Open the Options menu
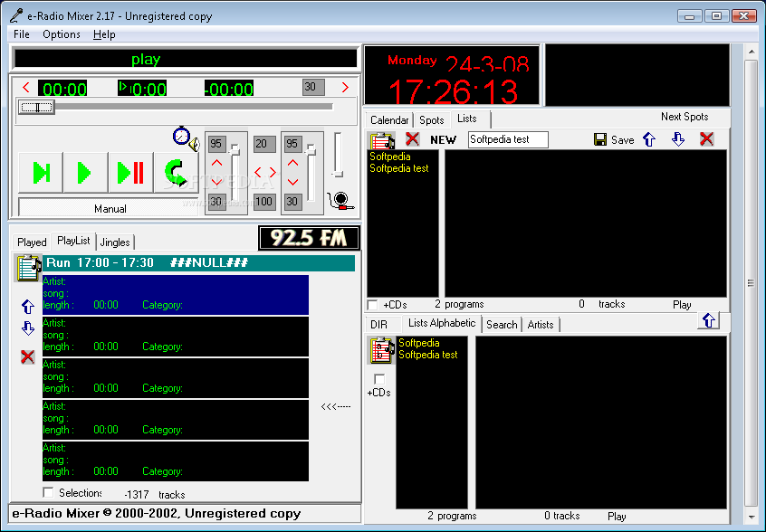Image resolution: width=766 pixels, height=532 pixels. [x=62, y=34]
